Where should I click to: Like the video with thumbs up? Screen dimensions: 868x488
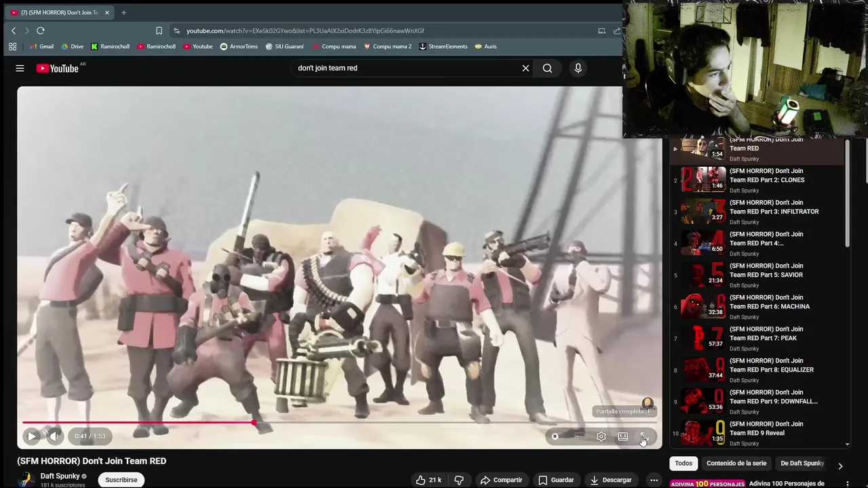(428, 480)
